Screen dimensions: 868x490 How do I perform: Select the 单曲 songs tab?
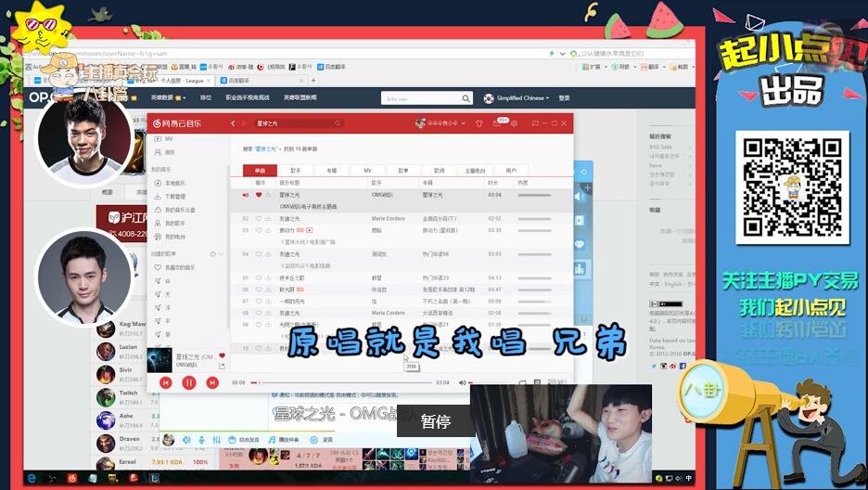pos(260,171)
